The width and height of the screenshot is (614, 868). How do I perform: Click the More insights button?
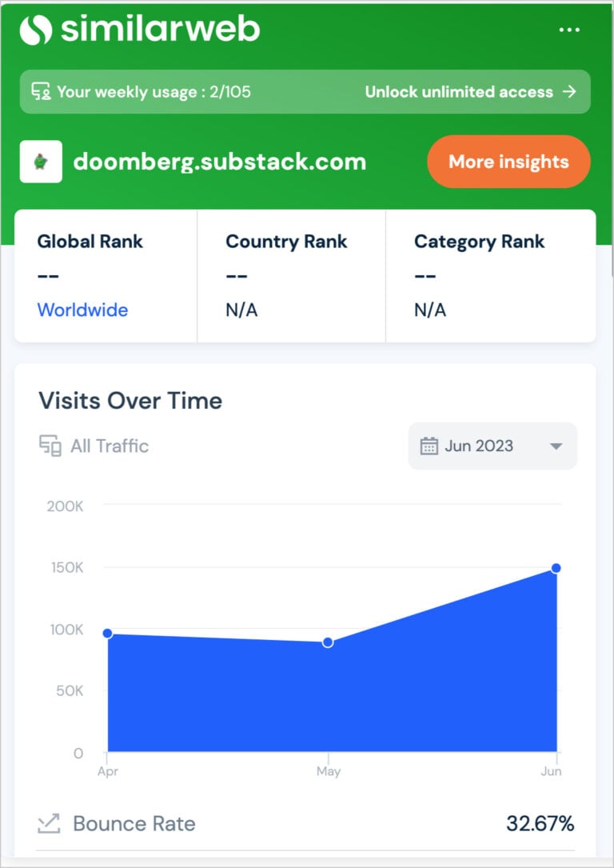pos(509,162)
